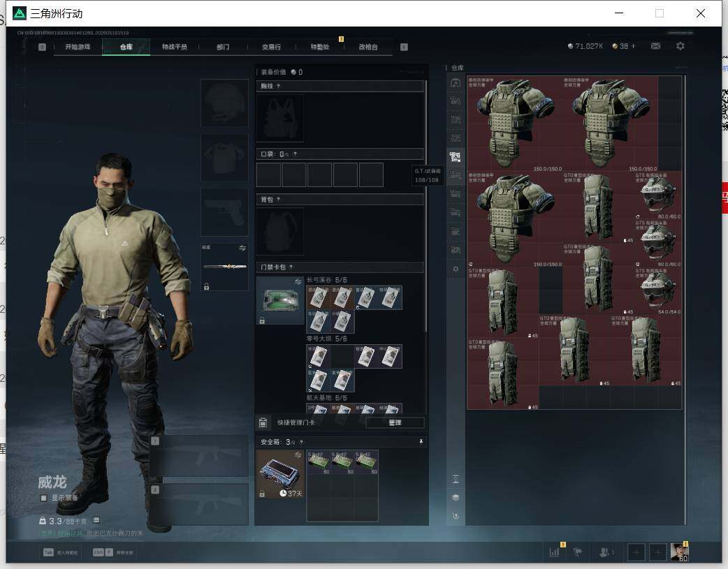Switch to 部门 tab

point(223,47)
